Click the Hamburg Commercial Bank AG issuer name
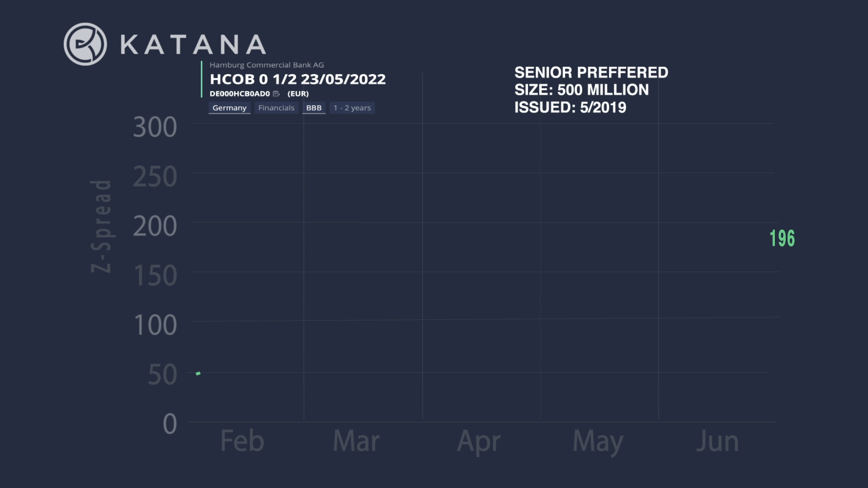868x488 pixels. [x=267, y=65]
